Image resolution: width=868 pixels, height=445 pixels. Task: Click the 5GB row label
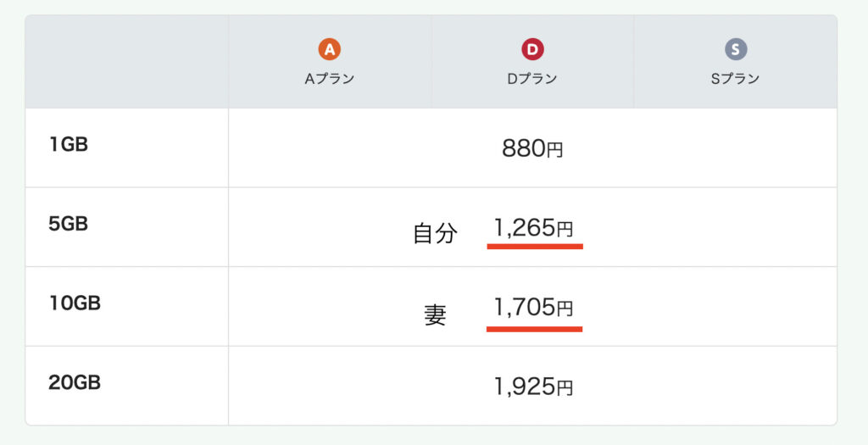click(69, 224)
